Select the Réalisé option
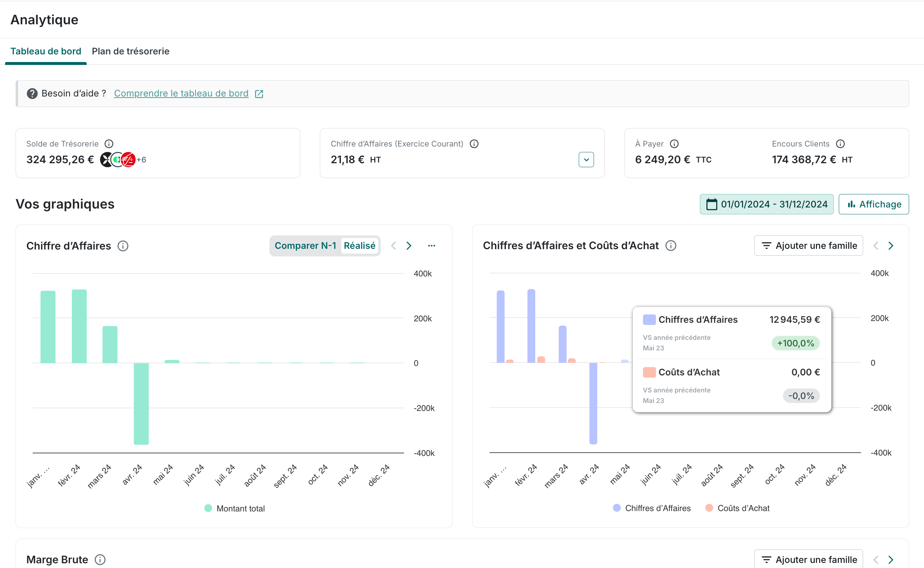This screenshot has height=568, width=924. point(359,246)
